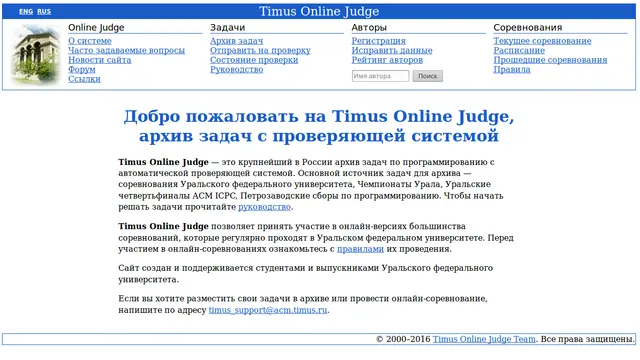Screen dimensions: 640x360
Task: Switch language to RUS
Action: click(44, 11)
